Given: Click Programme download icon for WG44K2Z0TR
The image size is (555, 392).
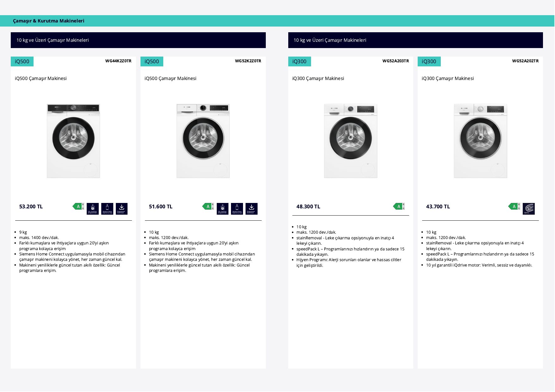Looking at the screenshot, I should (x=122, y=209).
